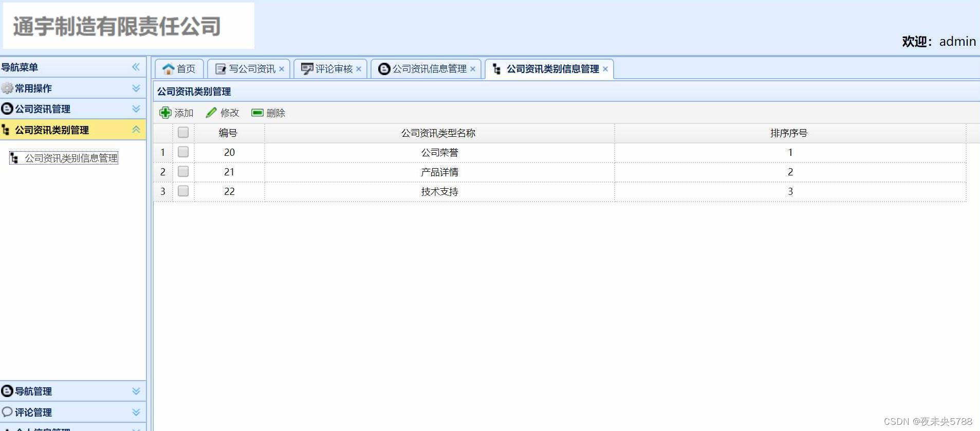980x431 pixels.
Task: Click the 公司资讯管理 menu title
Action: pos(43,109)
